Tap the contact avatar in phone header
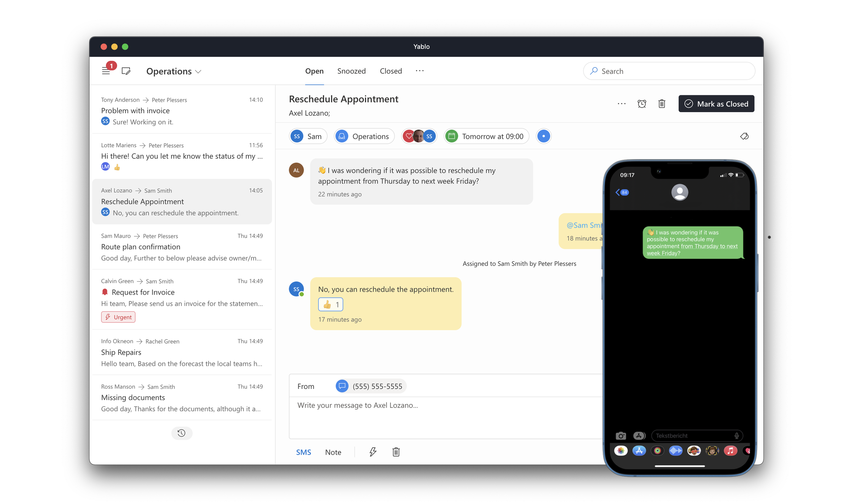The height and width of the screenshot is (504, 848). (x=680, y=192)
